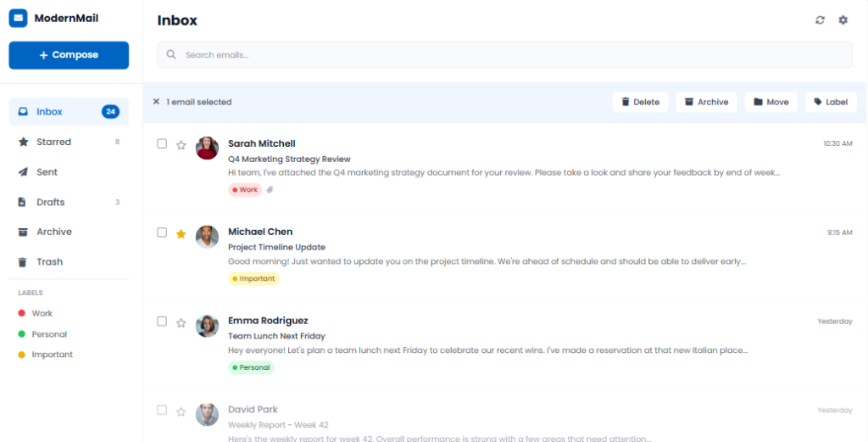This screenshot has width=868, height=442.
Task: Open 'Q4 Marketing Strategy Review' subject
Action: pyautogui.click(x=290, y=159)
